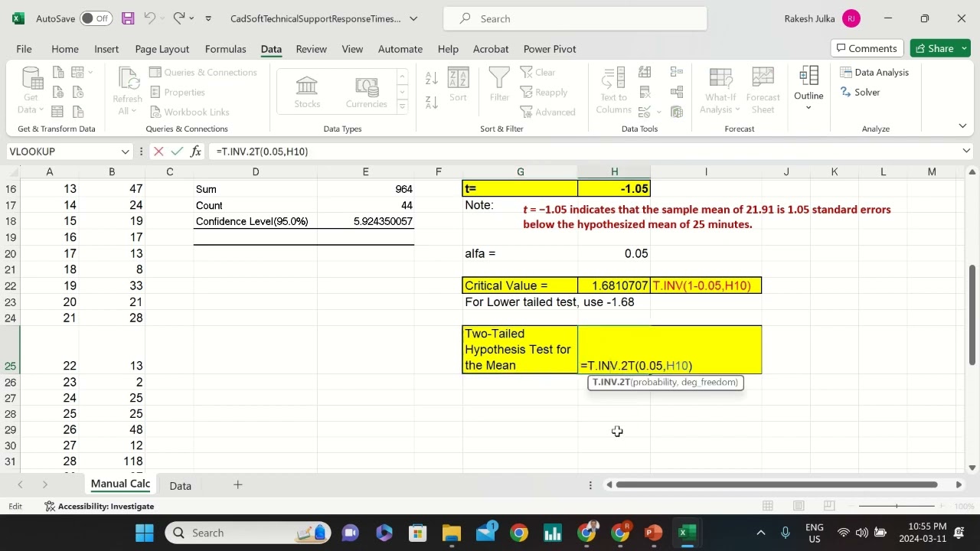The width and height of the screenshot is (980, 551).
Task: Sort Z to A descending
Action: pos(432,102)
